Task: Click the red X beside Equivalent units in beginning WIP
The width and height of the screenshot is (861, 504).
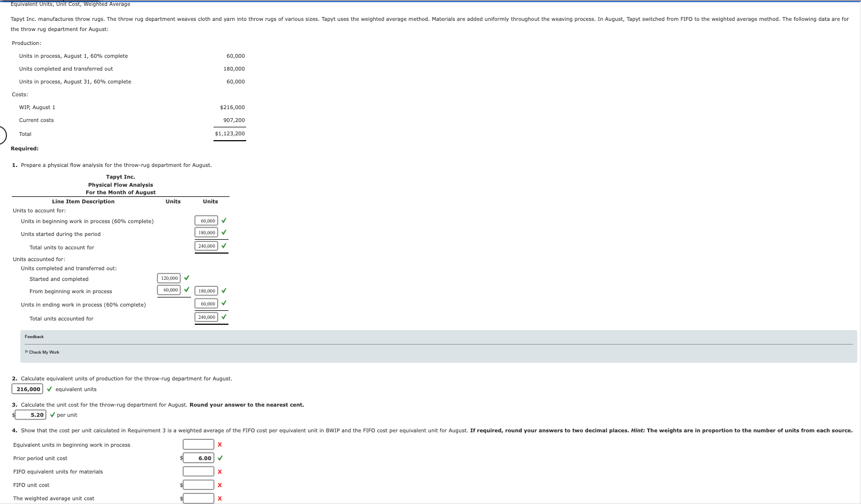Action: click(x=218, y=444)
